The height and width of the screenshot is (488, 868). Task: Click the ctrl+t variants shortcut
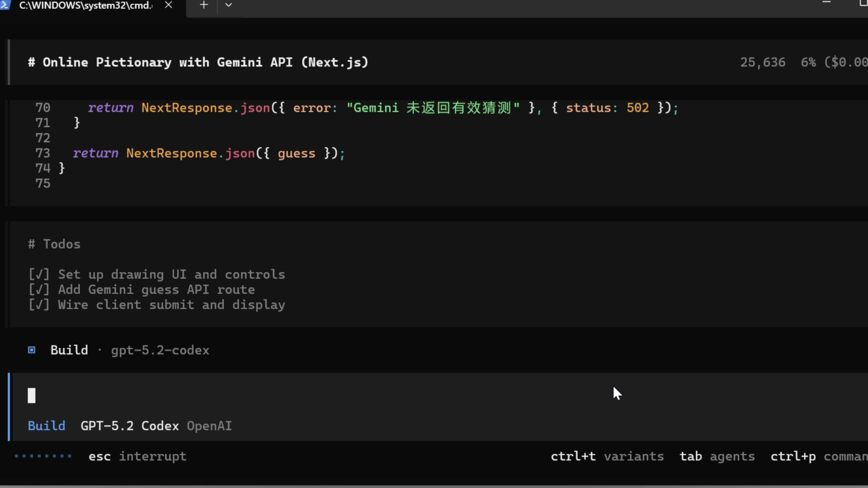[607, 457]
